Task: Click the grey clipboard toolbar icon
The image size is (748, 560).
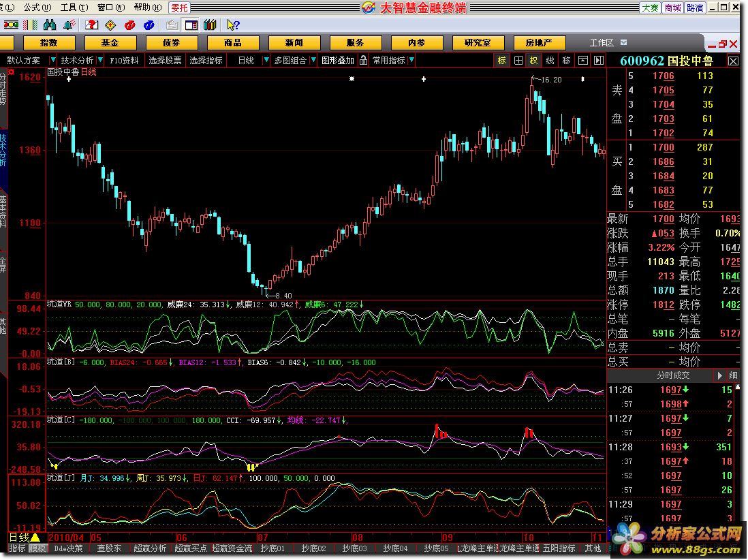Action: (172, 25)
